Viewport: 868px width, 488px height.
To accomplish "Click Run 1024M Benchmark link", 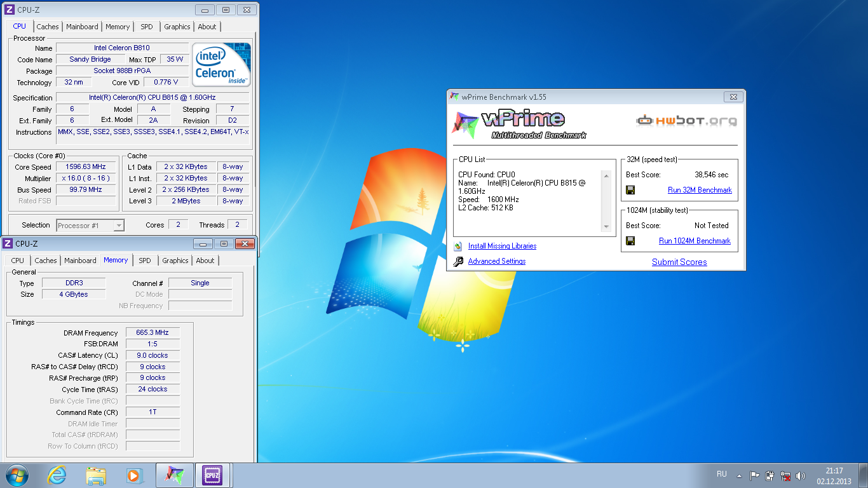I will click(x=695, y=241).
